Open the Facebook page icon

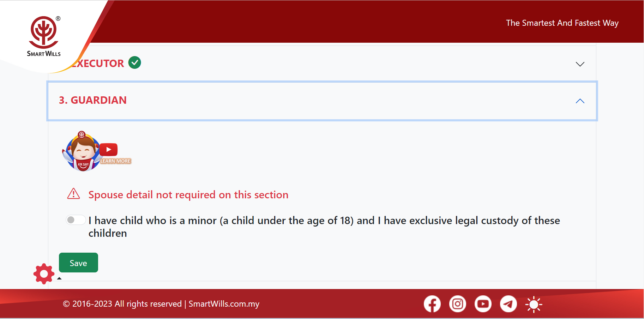tap(432, 304)
